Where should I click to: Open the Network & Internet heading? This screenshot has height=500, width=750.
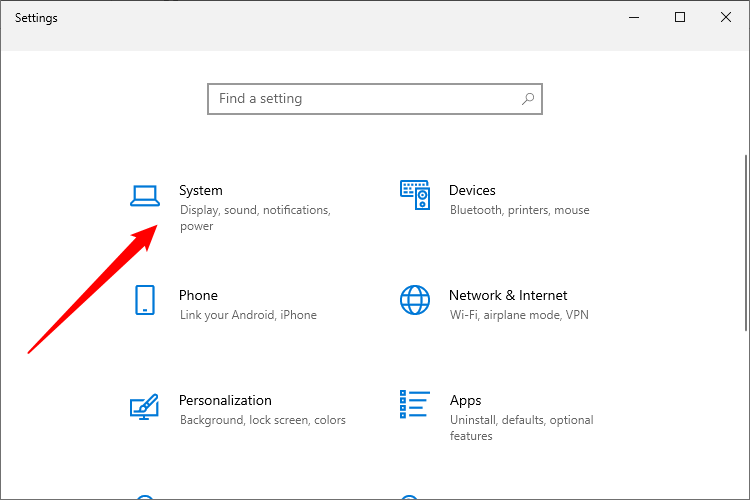pyautogui.click(x=508, y=295)
